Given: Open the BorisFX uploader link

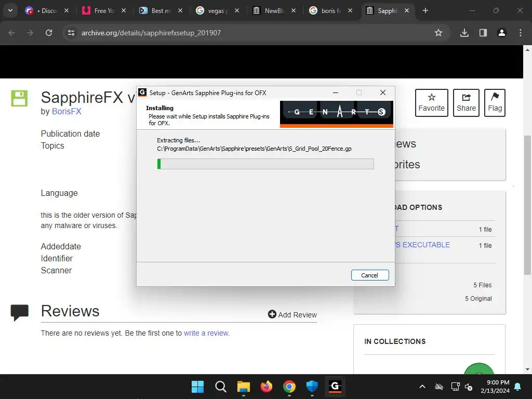Looking at the screenshot, I should point(66,112).
